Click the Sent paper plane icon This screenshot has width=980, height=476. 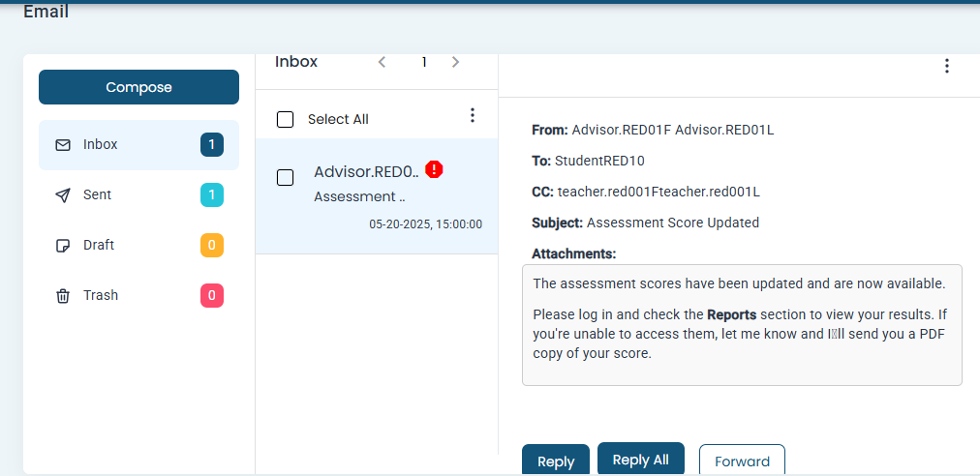[x=63, y=195]
